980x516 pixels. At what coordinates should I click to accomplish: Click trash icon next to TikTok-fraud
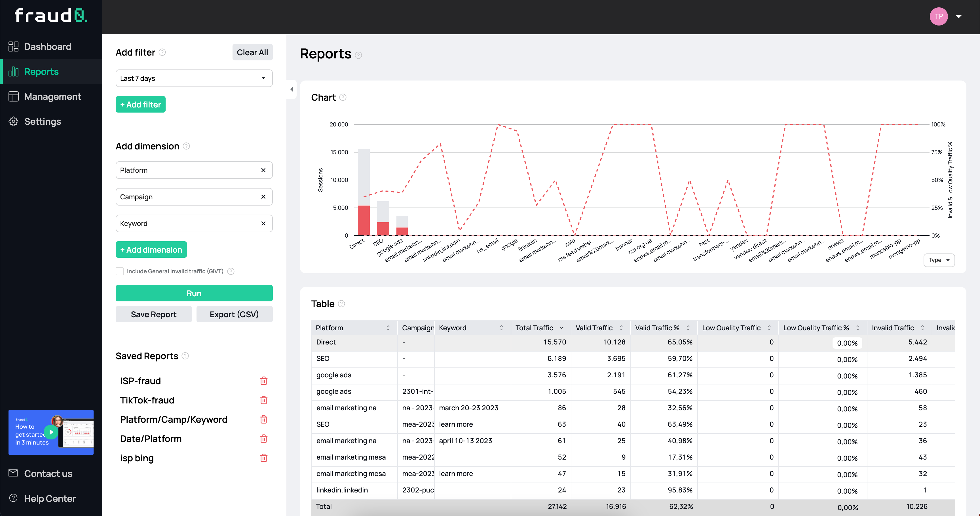coord(263,400)
